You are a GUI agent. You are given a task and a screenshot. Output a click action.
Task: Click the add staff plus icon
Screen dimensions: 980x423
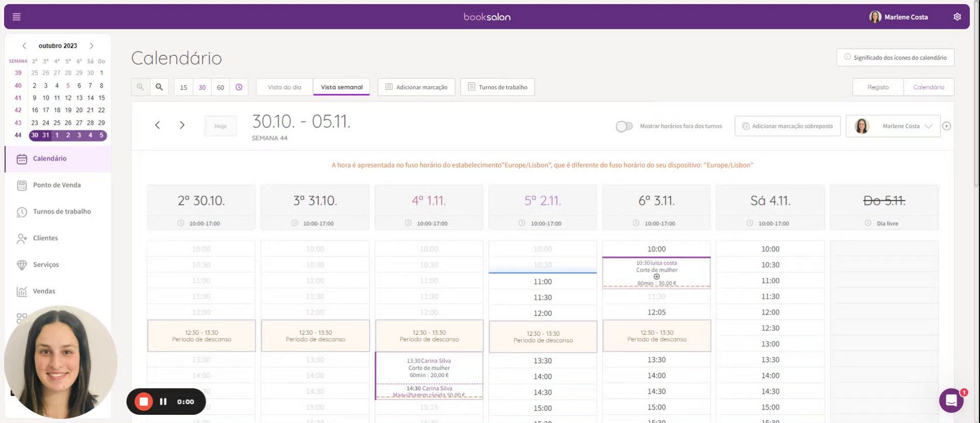947,126
